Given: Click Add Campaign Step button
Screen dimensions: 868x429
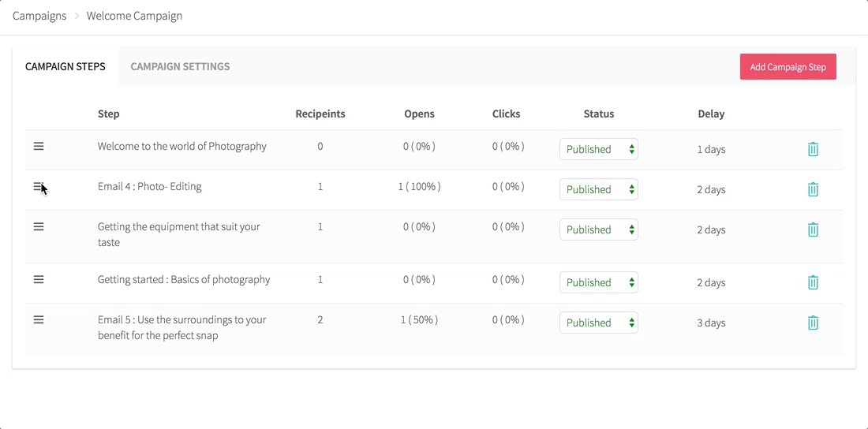Looking at the screenshot, I should click(788, 67).
